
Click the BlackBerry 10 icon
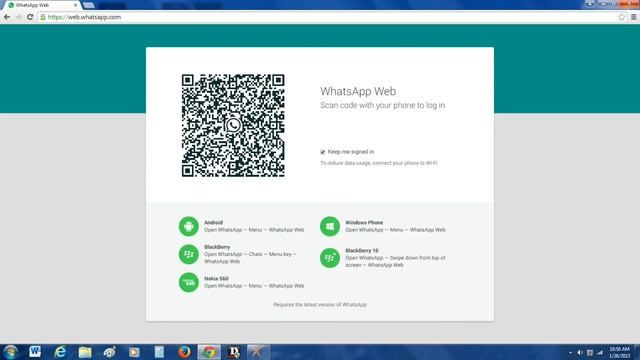click(x=330, y=258)
